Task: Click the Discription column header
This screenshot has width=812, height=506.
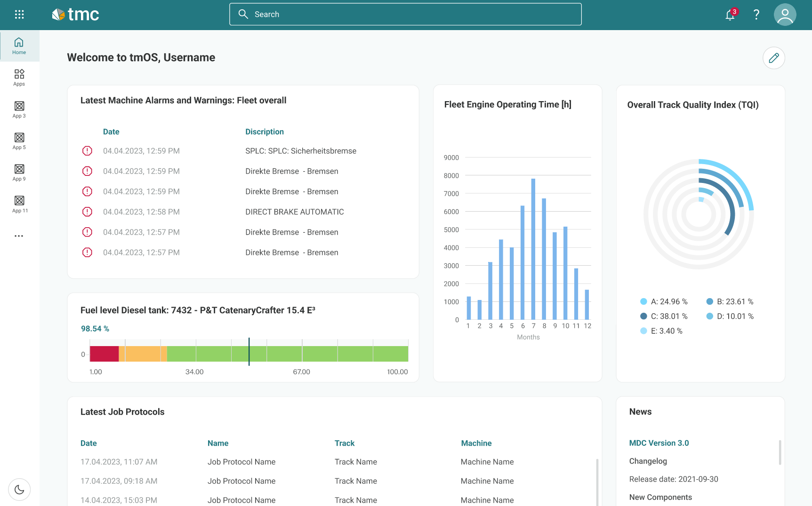Action: pos(265,132)
